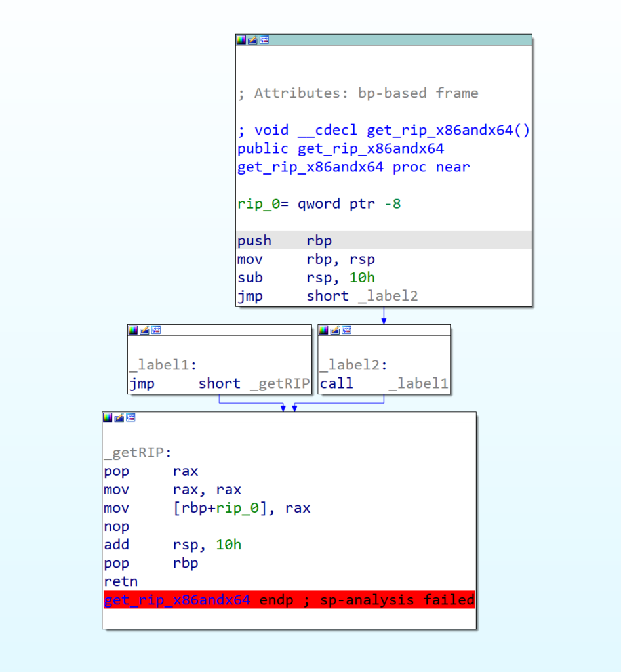This screenshot has height=672, width=621.
Task: Click the group nodes icon on the top function block
Action: click(264, 40)
